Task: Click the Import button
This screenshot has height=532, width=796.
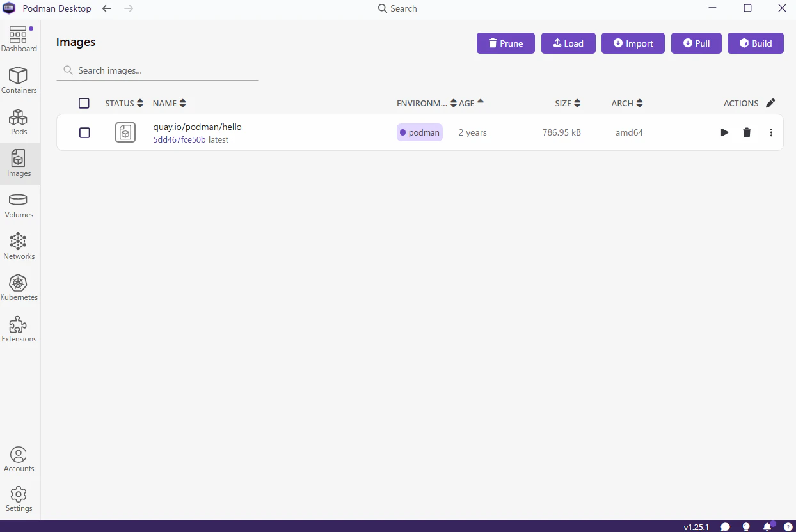Action: (633, 43)
